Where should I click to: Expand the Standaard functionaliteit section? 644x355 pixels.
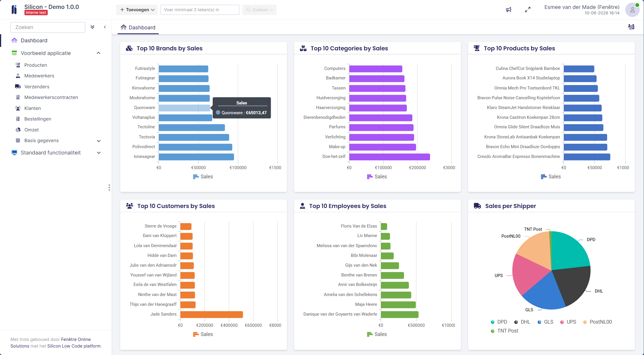click(x=99, y=153)
